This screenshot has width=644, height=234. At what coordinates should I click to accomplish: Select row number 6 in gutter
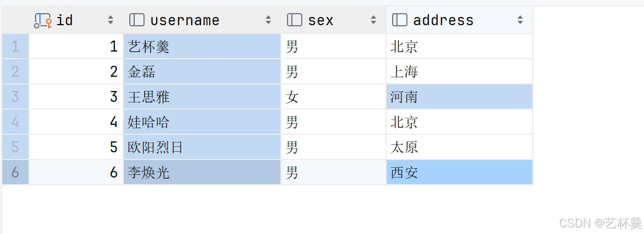point(15,172)
